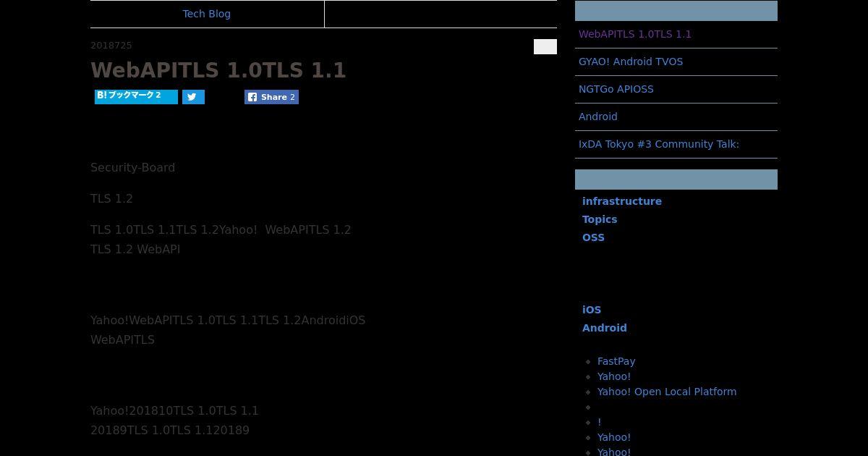Click the line 'TLS 1.2 WebAPI'
Viewport: 868px width, 456px height.
(135, 249)
